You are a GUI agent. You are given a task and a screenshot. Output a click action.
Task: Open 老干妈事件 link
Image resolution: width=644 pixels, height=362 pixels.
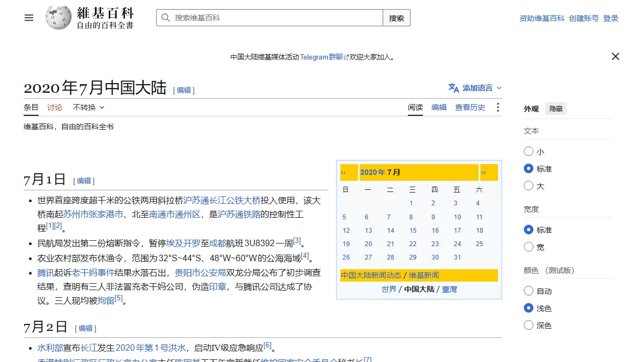(x=93, y=272)
